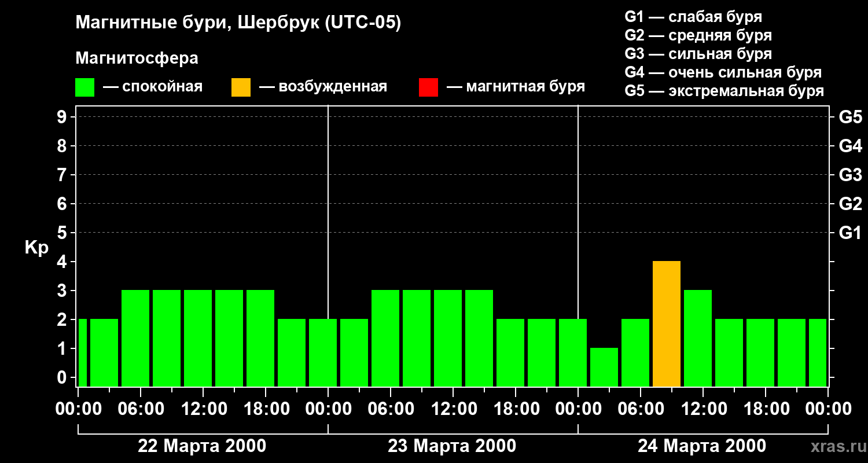
Task: Click the legend line 'G4 — очень сильная буря'
Action: pyautogui.click(x=723, y=72)
